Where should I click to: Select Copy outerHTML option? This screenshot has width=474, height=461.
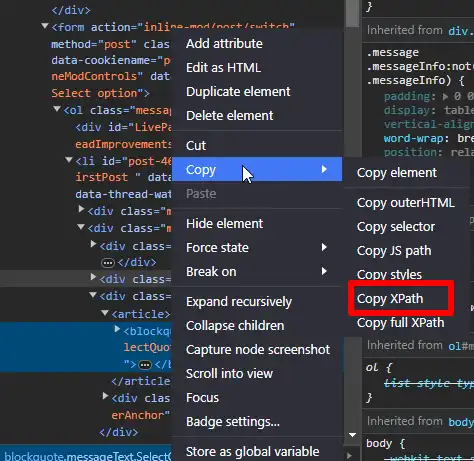tap(405, 203)
